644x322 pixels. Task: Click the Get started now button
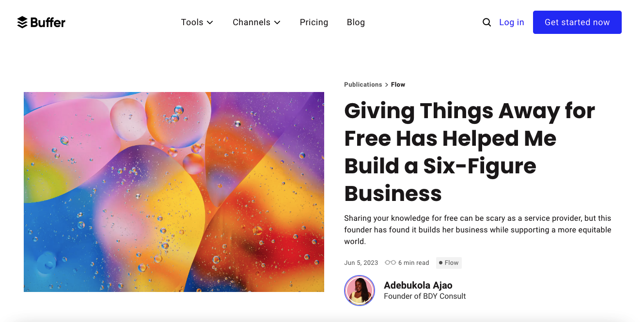577,22
